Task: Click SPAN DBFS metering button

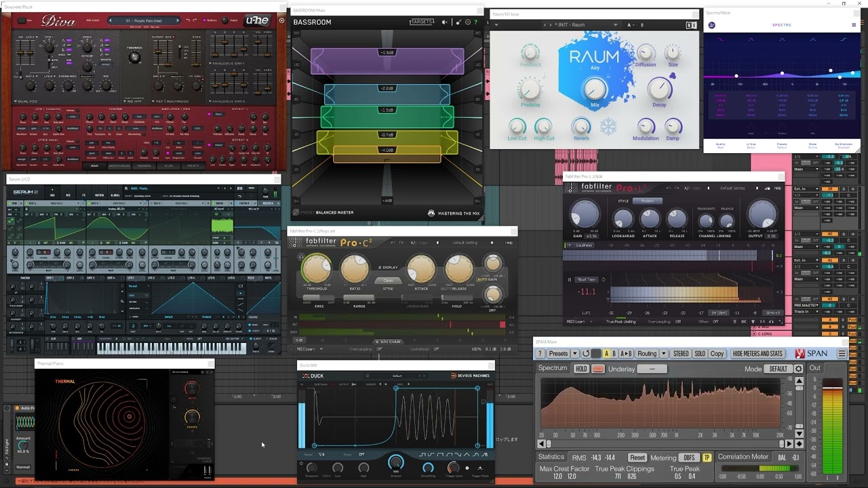Action: tap(689, 457)
